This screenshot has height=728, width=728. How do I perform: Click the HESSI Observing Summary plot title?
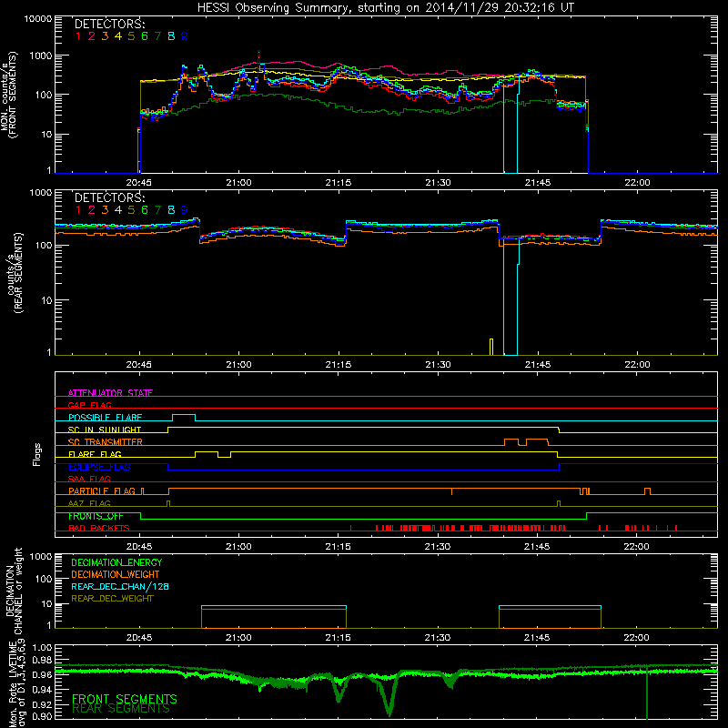point(385,7)
